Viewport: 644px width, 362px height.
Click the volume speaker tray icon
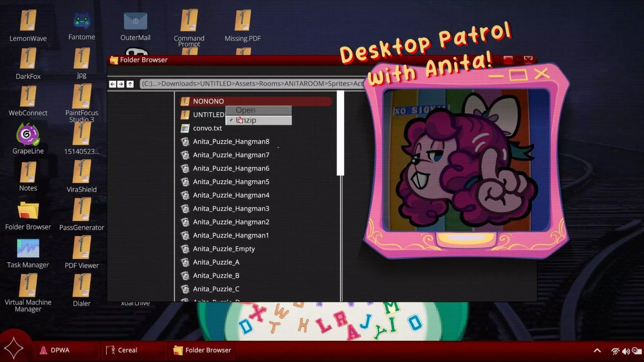(x=626, y=351)
